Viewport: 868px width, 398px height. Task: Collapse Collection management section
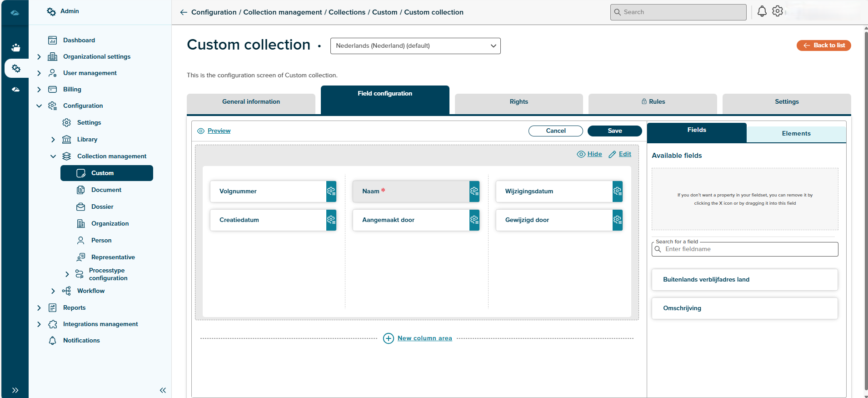[x=53, y=156]
